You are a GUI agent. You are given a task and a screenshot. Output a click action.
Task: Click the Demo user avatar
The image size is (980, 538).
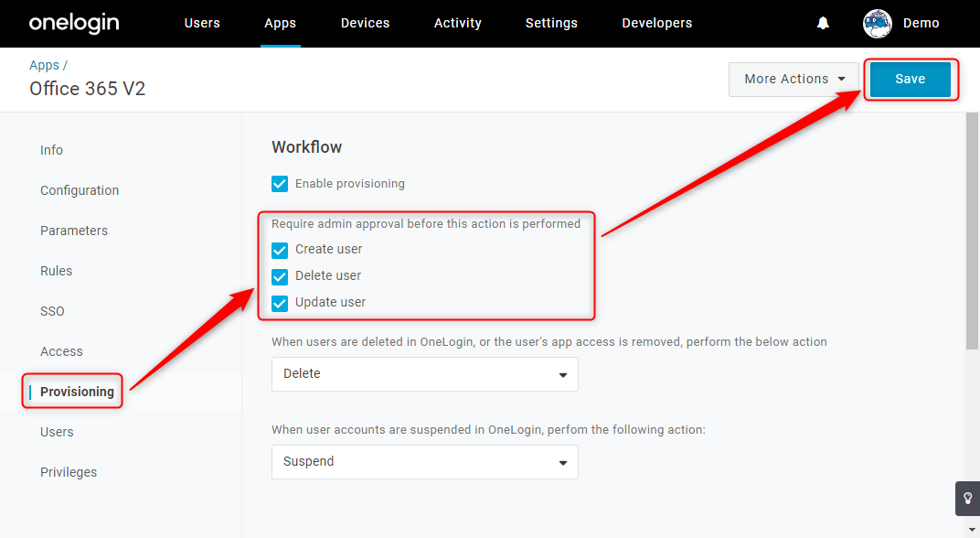click(x=878, y=24)
